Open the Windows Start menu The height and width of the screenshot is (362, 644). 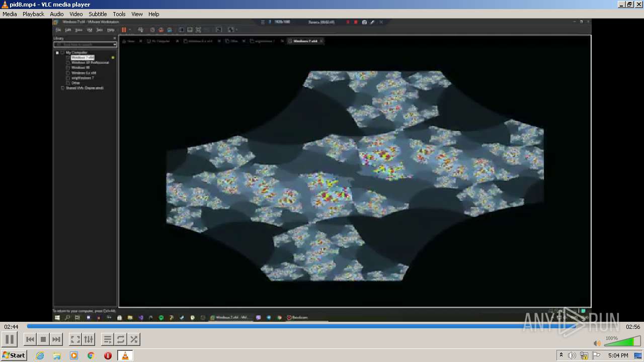click(14, 355)
